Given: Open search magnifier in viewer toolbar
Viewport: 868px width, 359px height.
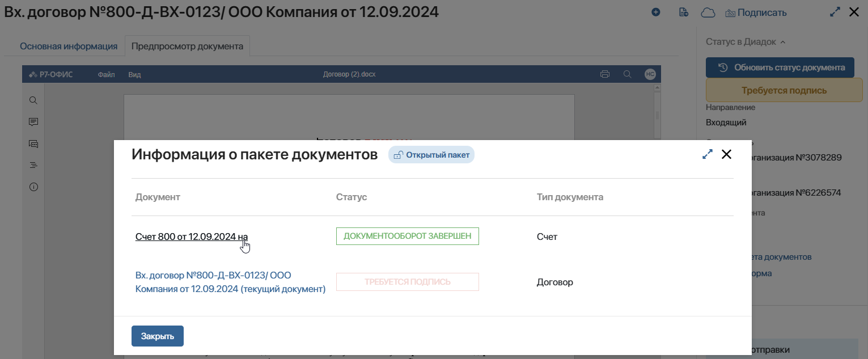Looking at the screenshot, I should coord(627,74).
